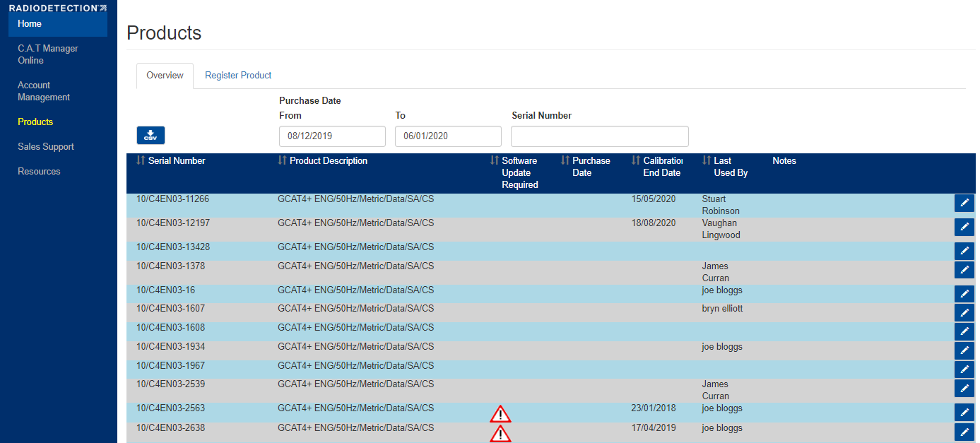Switch to the Overview tab
This screenshot has height=443, width=980.
(x=165, y=76)
